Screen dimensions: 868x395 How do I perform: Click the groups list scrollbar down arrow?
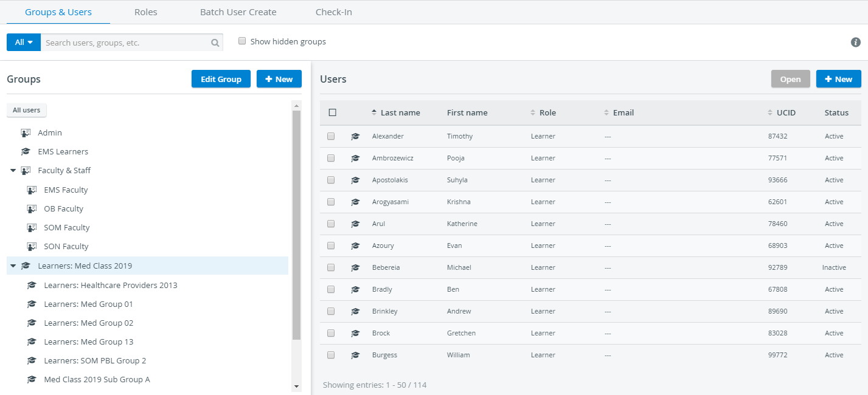tap(297, 386)
